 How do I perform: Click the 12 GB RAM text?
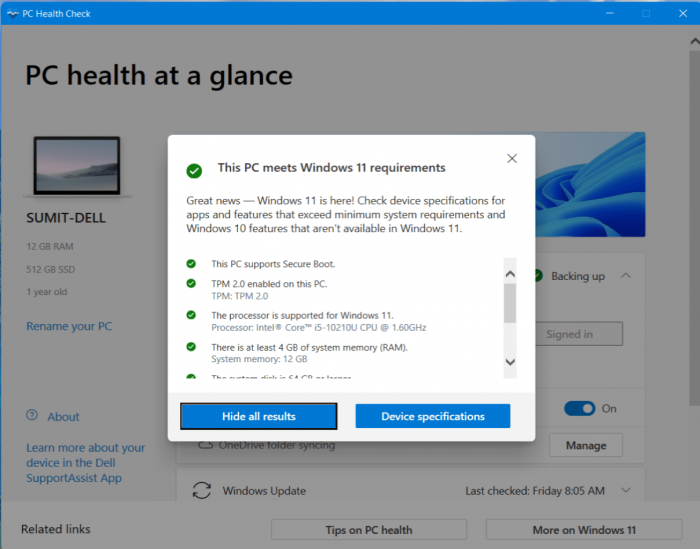50,246
